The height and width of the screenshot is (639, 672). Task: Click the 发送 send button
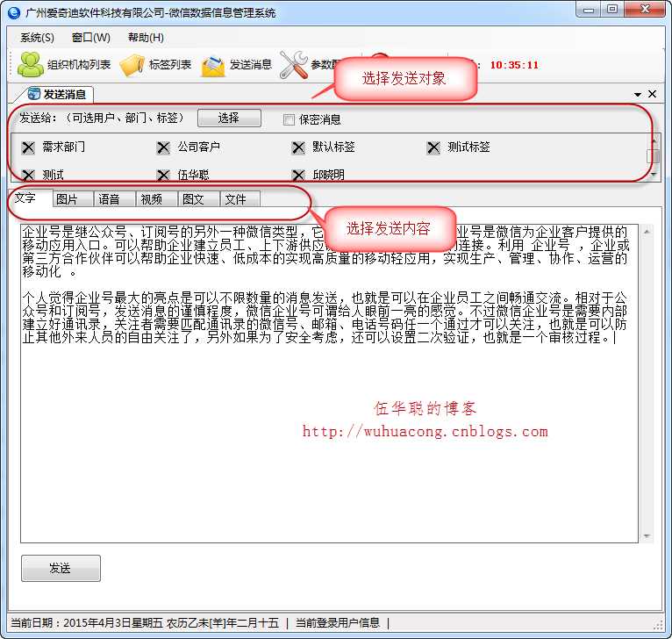[x=61, y=568]
